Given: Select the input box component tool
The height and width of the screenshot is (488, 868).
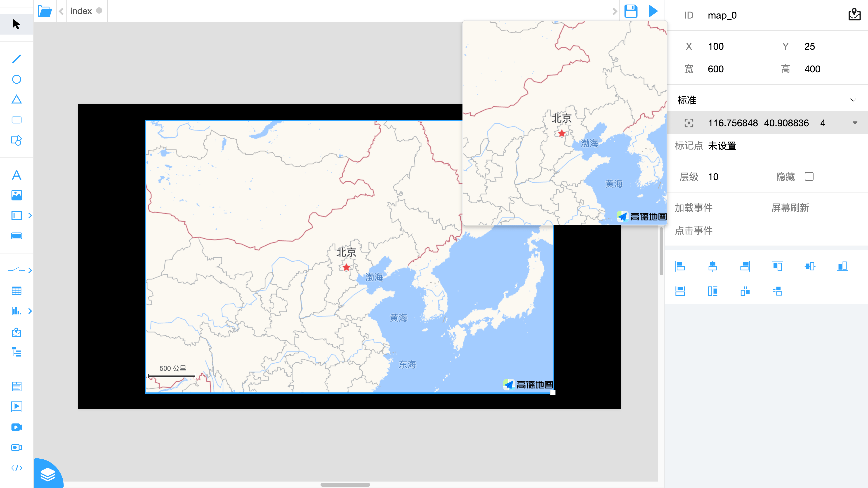Looking at the screenshot, I should (17, 216).
